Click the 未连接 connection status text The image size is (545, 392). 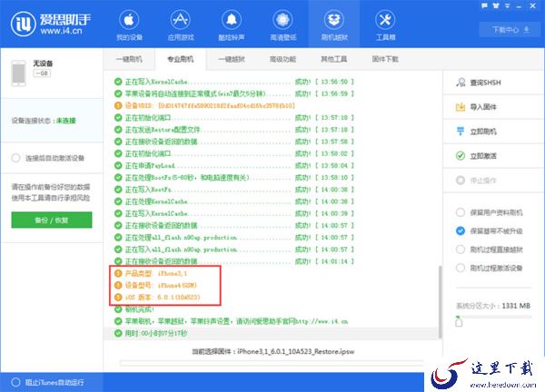point(66,121)
